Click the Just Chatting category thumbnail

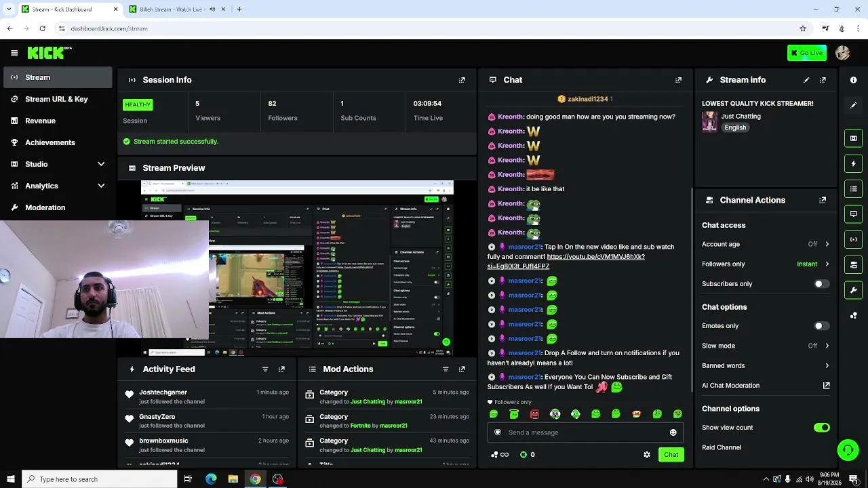click(709, 121)
